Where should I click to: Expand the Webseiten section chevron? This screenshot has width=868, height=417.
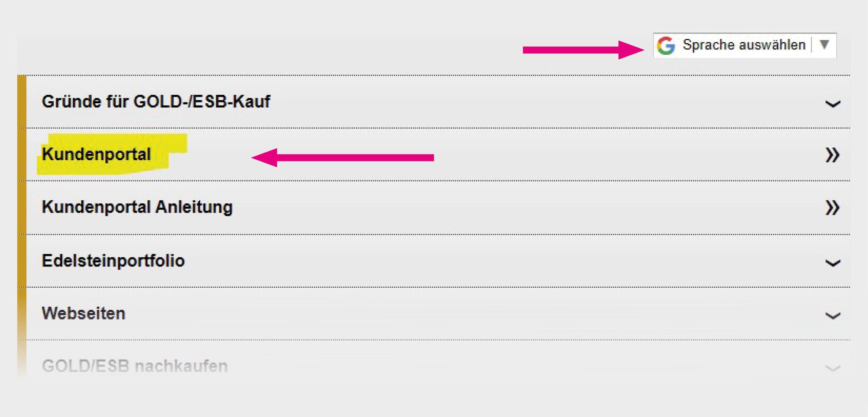tap(832, 316)
